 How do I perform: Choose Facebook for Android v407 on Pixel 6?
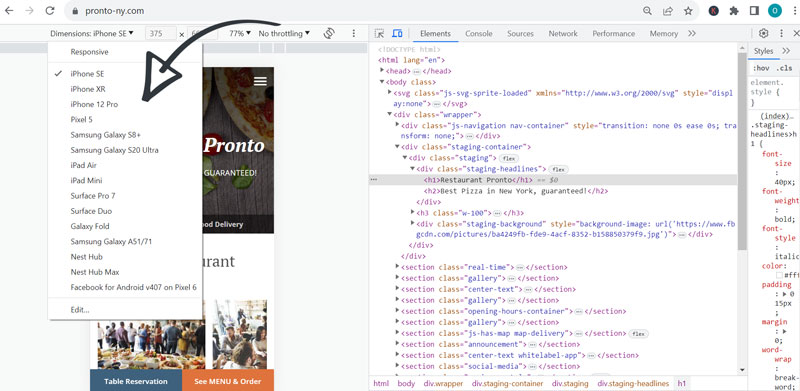click(x=126, y=287)
